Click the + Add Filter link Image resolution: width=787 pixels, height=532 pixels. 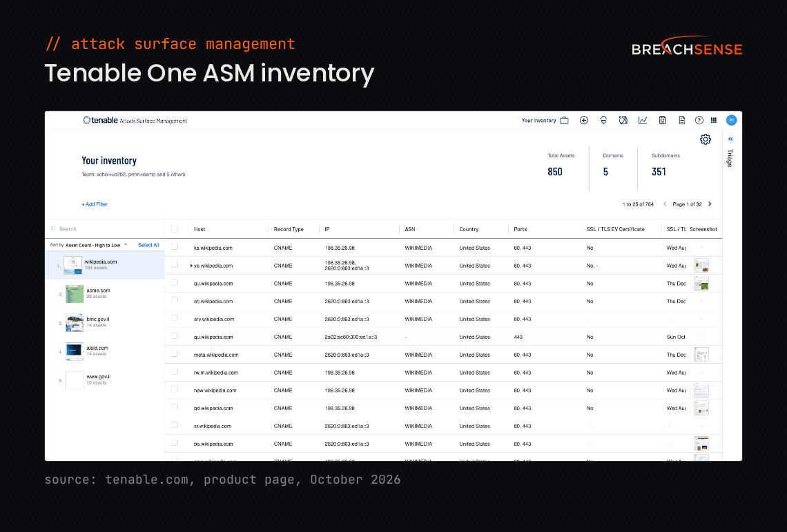click(95, 204)
